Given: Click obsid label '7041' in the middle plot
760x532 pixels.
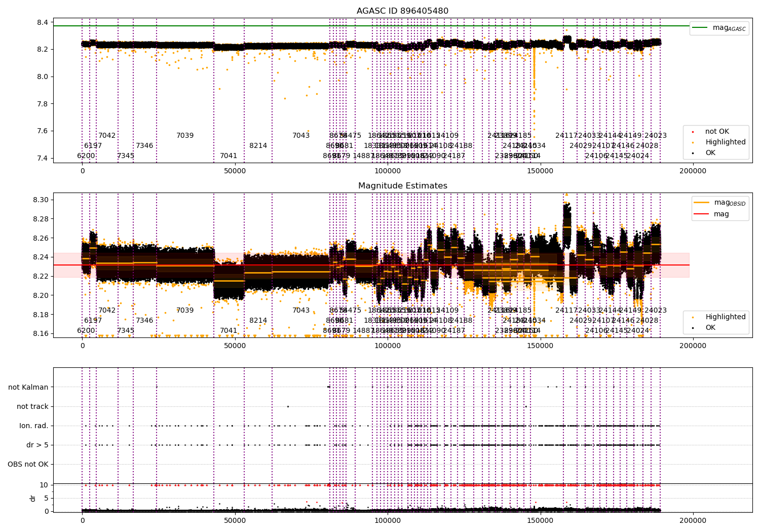Looking at the screenshot, I should 229,331.
